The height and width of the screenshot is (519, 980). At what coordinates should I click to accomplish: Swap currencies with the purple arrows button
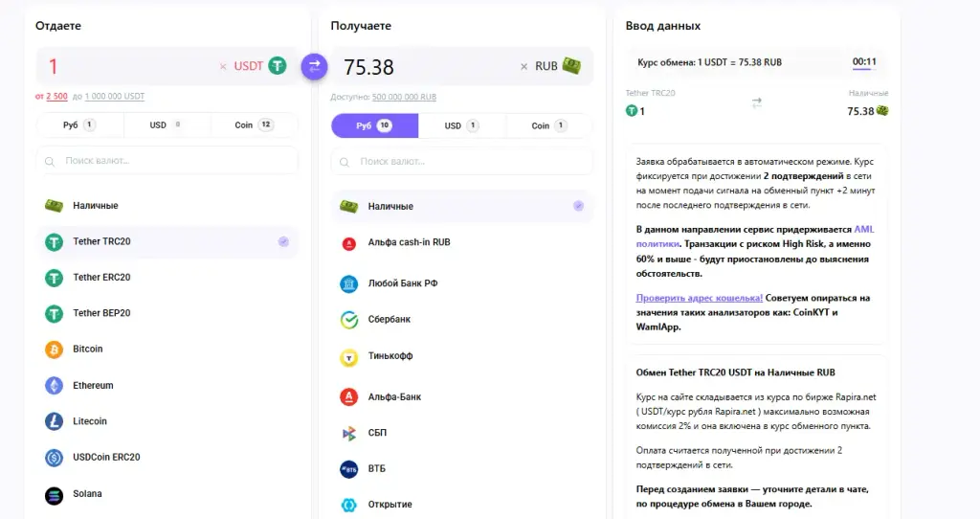(x=314, y=66)
